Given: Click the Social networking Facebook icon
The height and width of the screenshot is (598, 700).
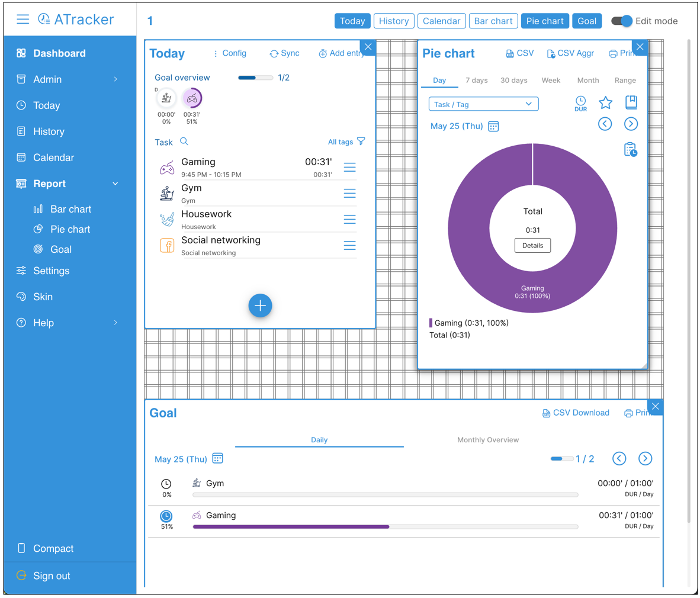Looking at the screenshot, I should pos(168,246).
